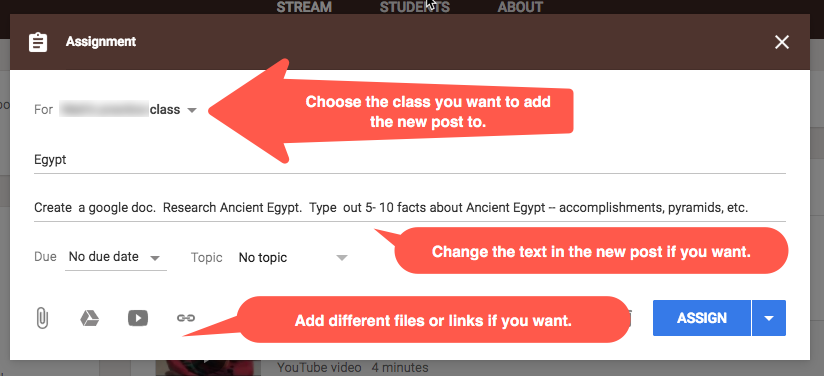
Task: Click the ASSIGN button
Action: click(x=702, y=318)
